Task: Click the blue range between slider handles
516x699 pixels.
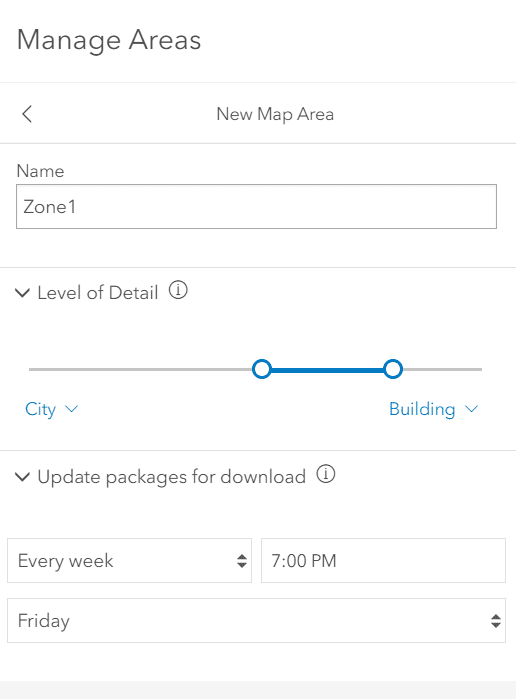Action: point(327,370)
